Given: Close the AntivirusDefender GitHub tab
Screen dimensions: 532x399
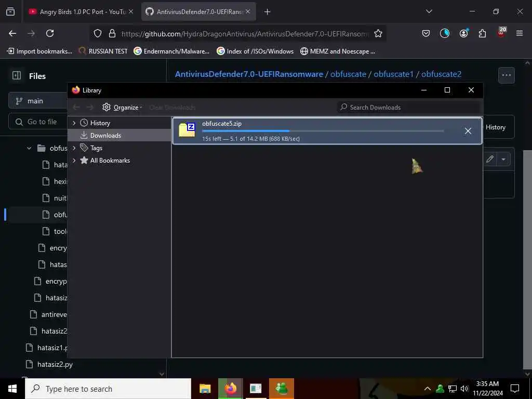Looking at the screenshot, I should click(248, 11).
